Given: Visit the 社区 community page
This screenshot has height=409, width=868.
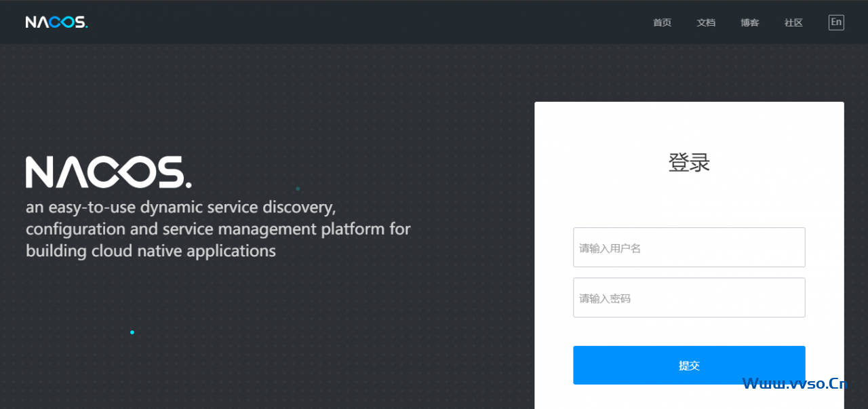Looking at the screenshot, I should pyautogui.click(x=793, y=22).
